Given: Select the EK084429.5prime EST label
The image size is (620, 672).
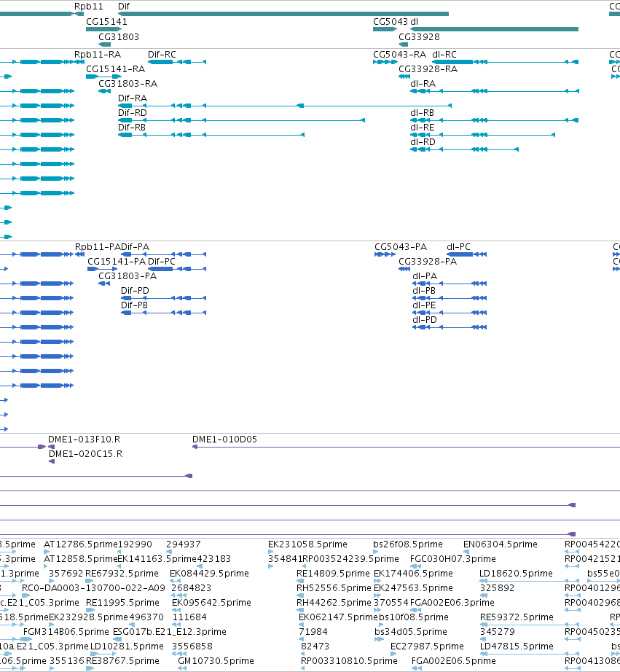Looking at the screenshot, I should click(x=209, y=574).
